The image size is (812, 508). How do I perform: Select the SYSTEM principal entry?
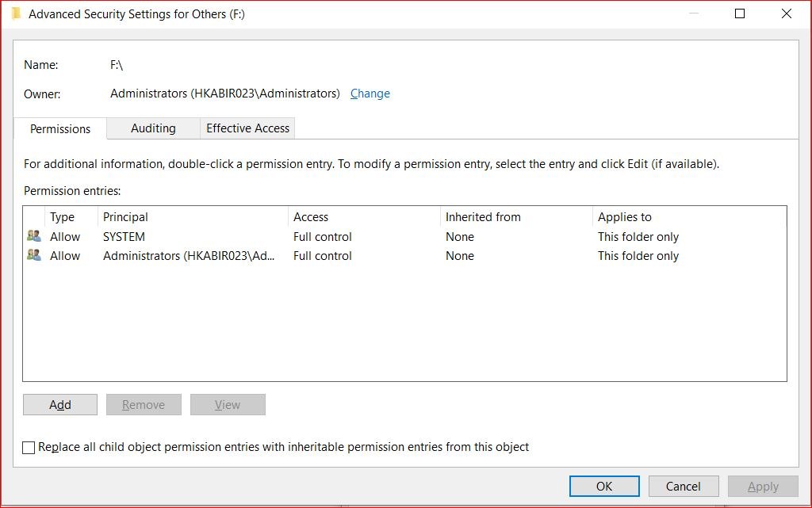tap(124, 236)
